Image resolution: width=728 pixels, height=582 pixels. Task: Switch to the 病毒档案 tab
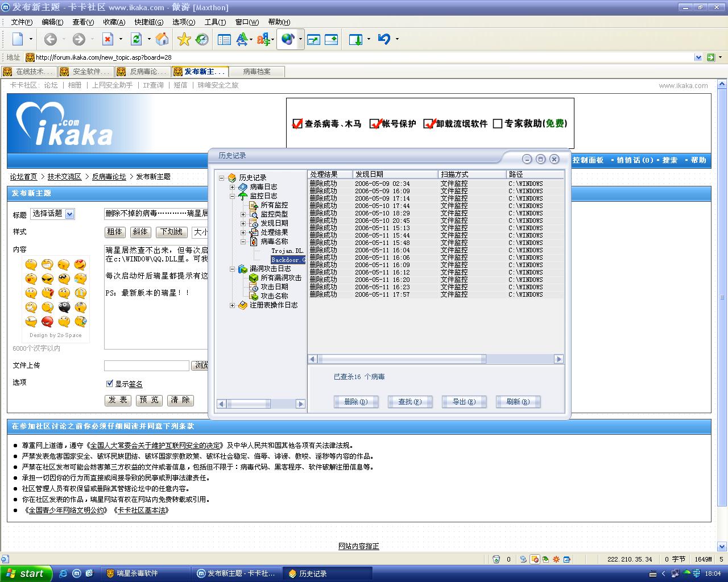coord(257,72)
